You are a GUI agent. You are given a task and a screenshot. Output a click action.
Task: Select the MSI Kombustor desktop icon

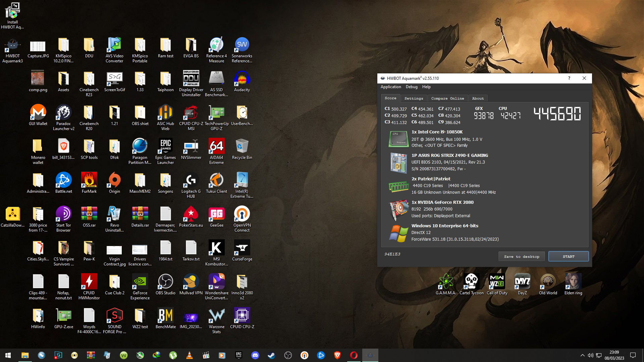point(216,253)
